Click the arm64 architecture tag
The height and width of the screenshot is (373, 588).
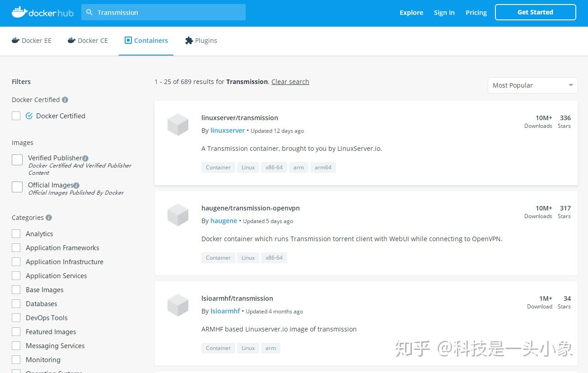pos(323,167)
